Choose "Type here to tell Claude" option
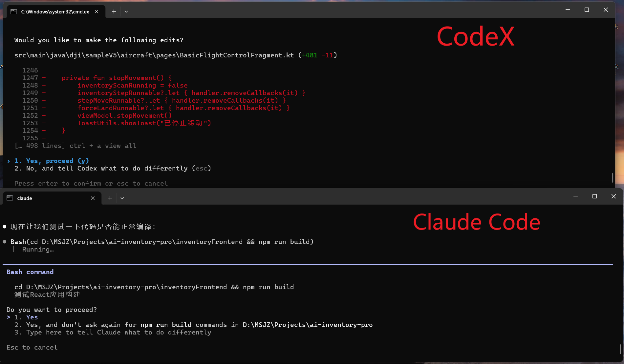The width and height of the screenshot is (624, 364). pyautogui.click(x=113, y=332)
